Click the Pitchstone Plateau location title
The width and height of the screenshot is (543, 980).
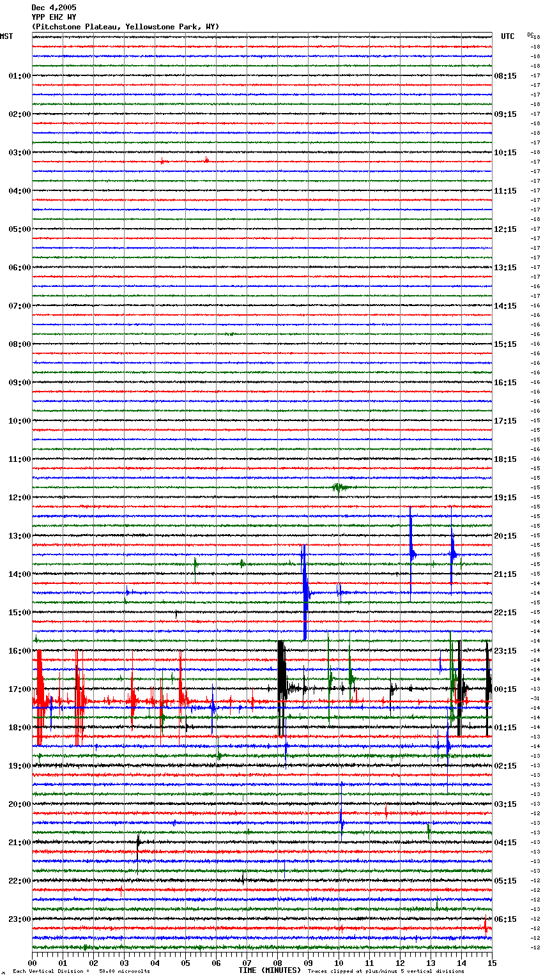point(125,27)
